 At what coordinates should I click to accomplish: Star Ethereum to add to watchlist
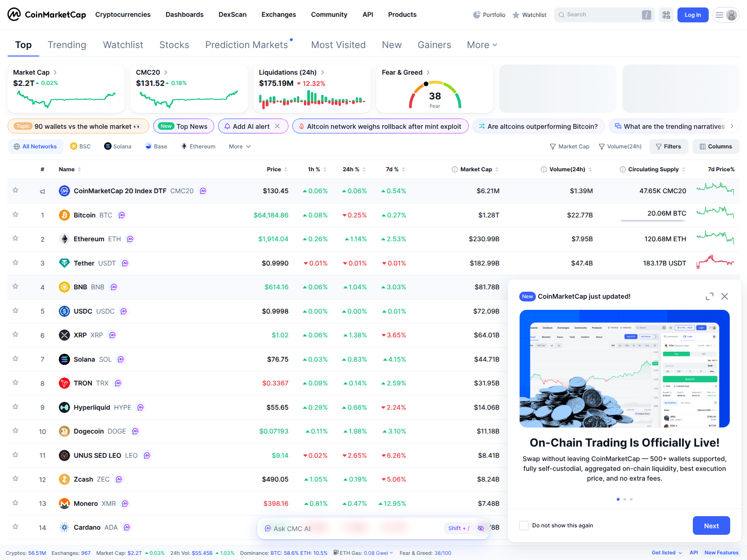(x=15, y=238)
